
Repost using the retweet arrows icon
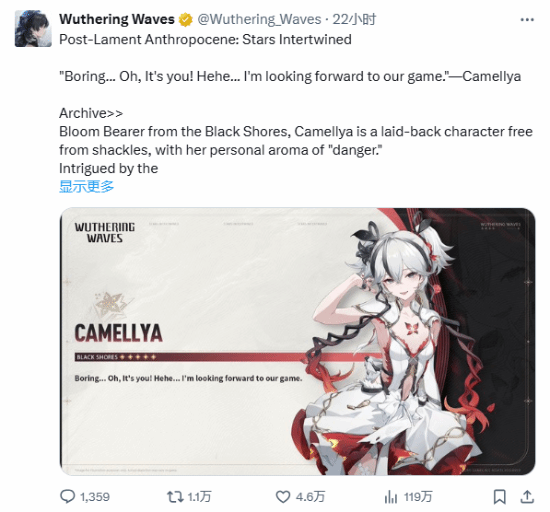tap(175, 497)
